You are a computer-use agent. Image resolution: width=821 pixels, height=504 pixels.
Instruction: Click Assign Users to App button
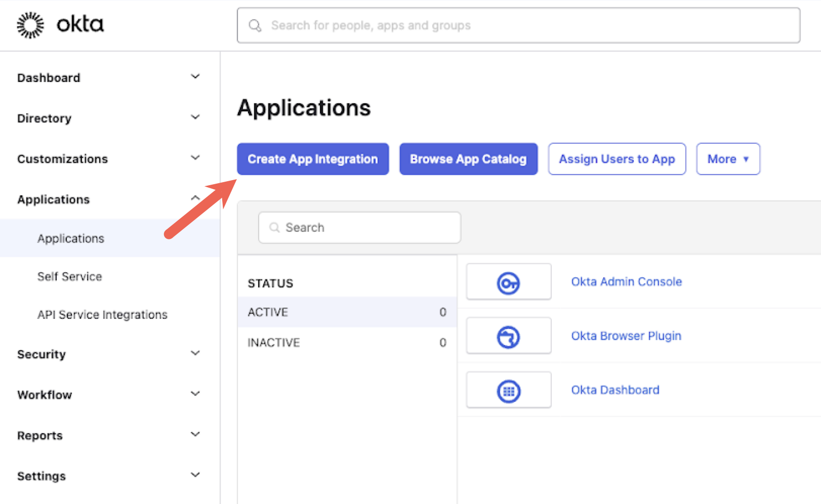pyautogui.click(x=617, y=159)
